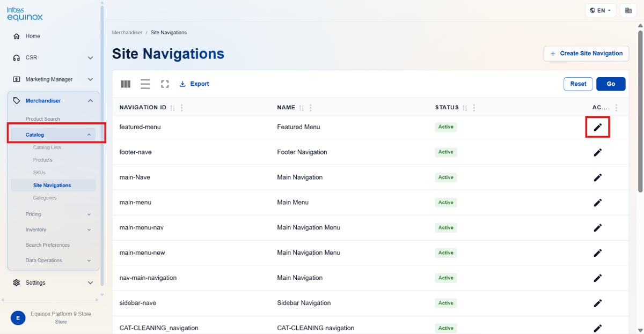
Task: Export the site navigations table
Action: tap(194, 84)
